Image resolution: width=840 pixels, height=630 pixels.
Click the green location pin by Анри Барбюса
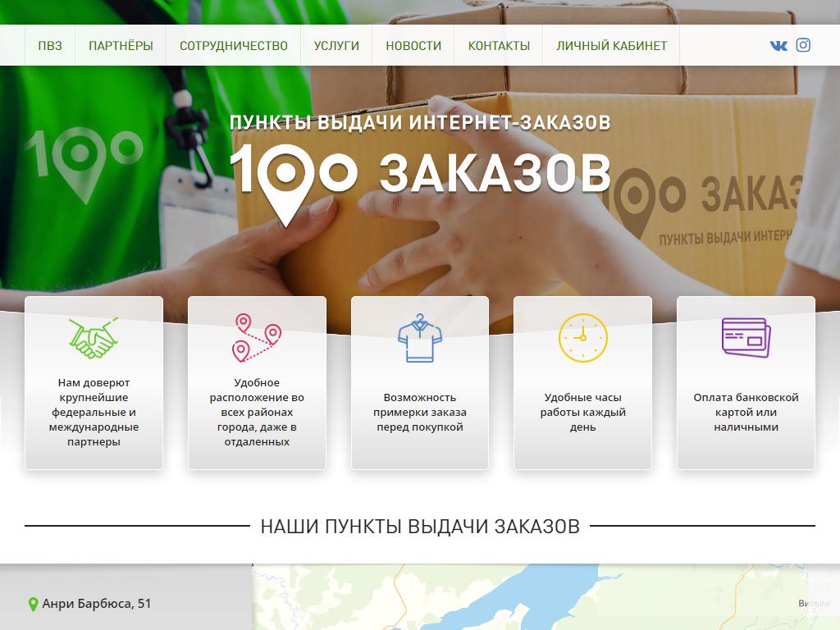pyautogui.click(x=33, y=605)
